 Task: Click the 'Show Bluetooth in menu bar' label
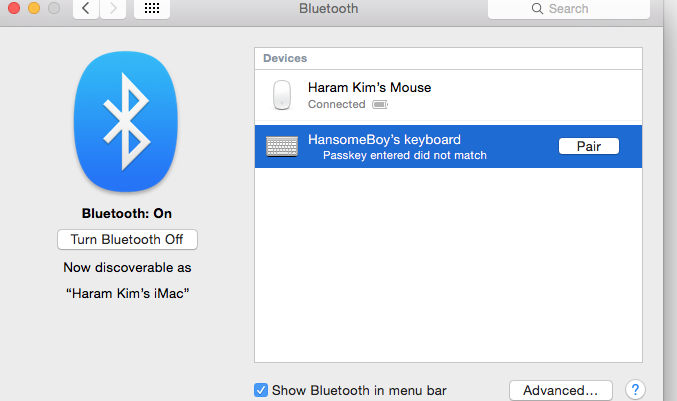point(359,391)
